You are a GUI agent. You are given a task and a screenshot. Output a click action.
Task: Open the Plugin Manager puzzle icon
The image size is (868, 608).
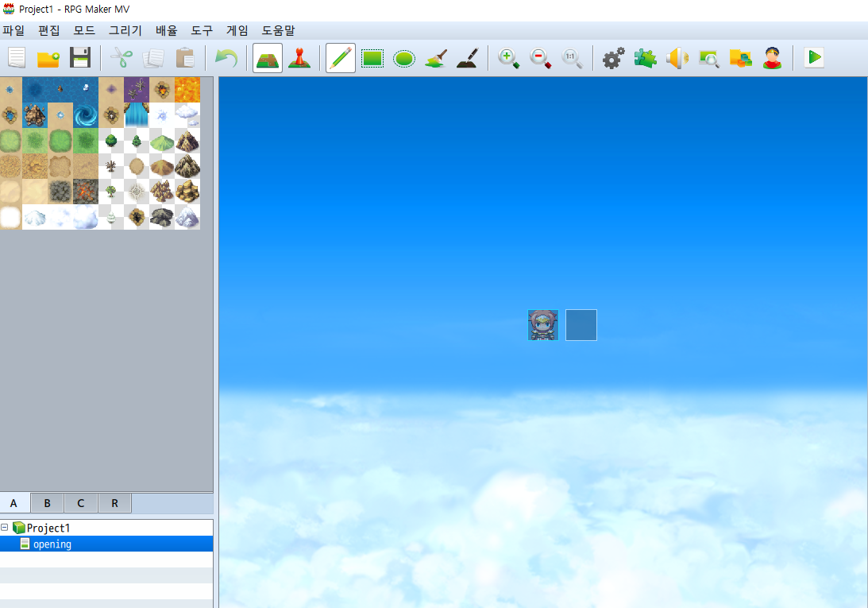645,58
